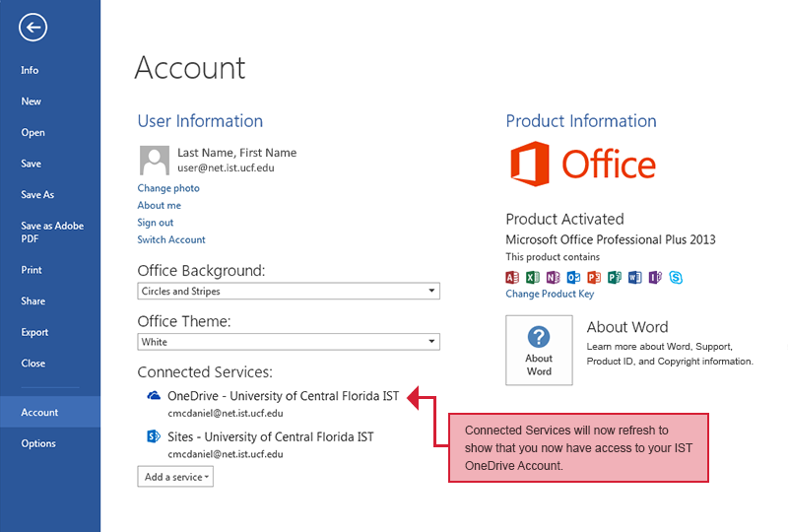
Task: Click the About Word button
Action: 539,351
